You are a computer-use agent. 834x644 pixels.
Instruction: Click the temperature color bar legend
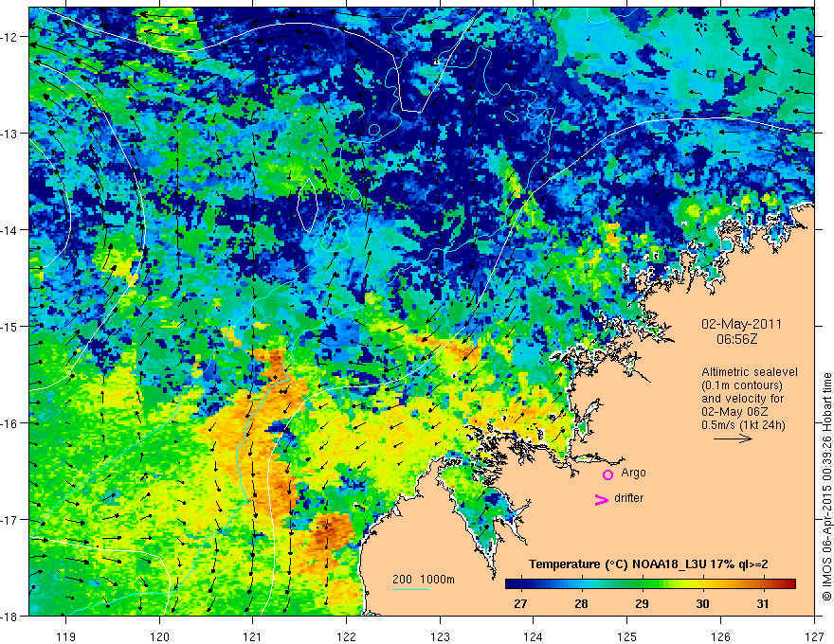coord(650,583)
